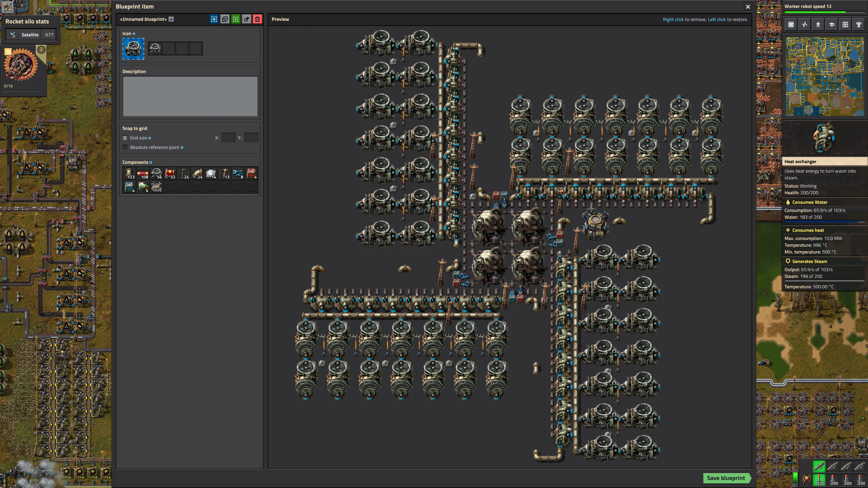
Task: Toggle the Absolute reference point checkbox
Action: (125, 147)
